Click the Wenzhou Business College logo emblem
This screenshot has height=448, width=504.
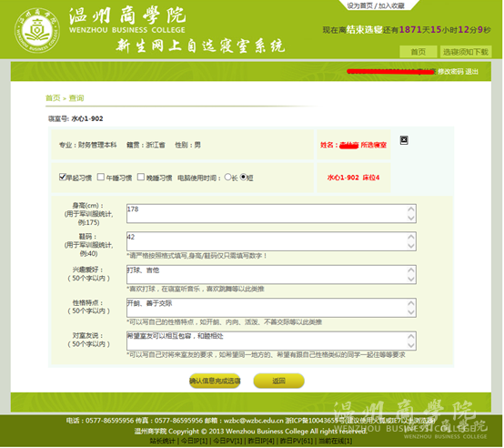[x=37, y=31]
